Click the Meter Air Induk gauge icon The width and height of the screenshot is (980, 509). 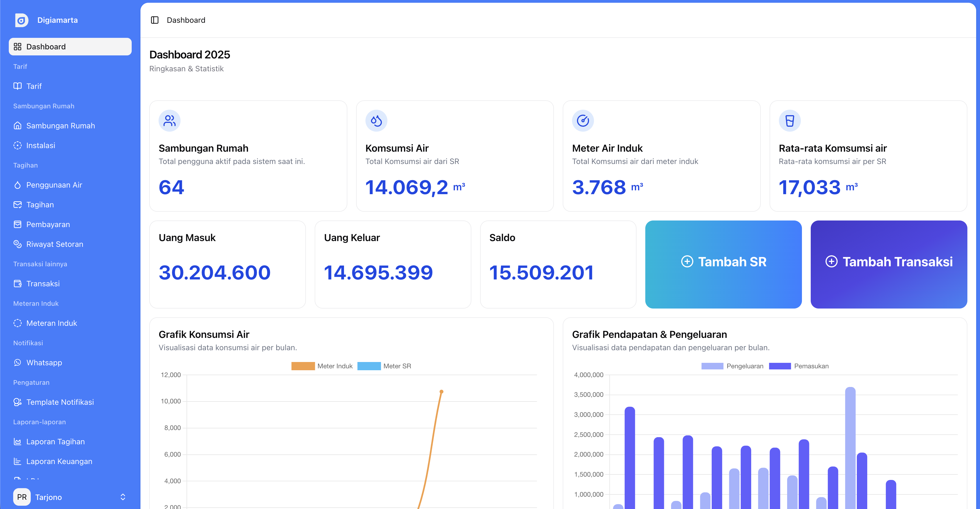coord(583,121)
